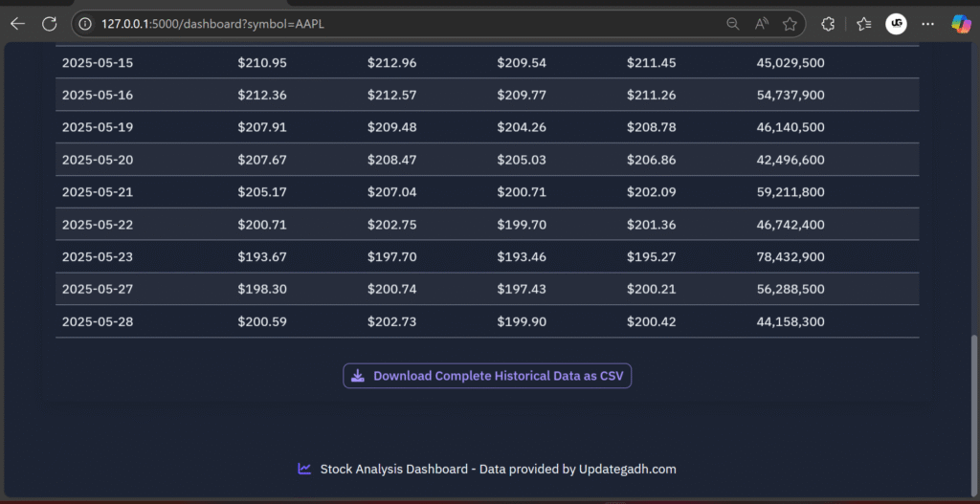
Task: Select the date cell 2025-05-16
Action: (98, 95)
